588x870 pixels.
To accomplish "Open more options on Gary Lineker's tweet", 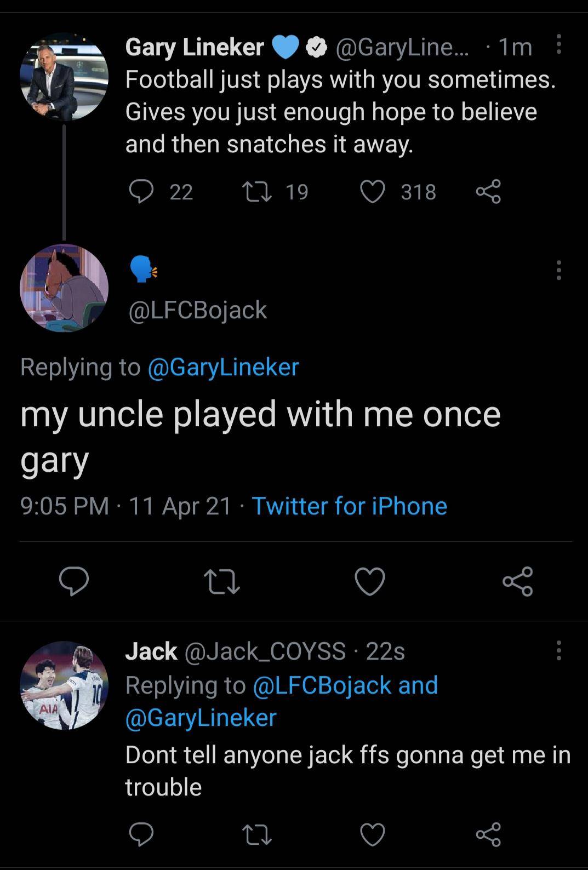I will pos(560,48).
